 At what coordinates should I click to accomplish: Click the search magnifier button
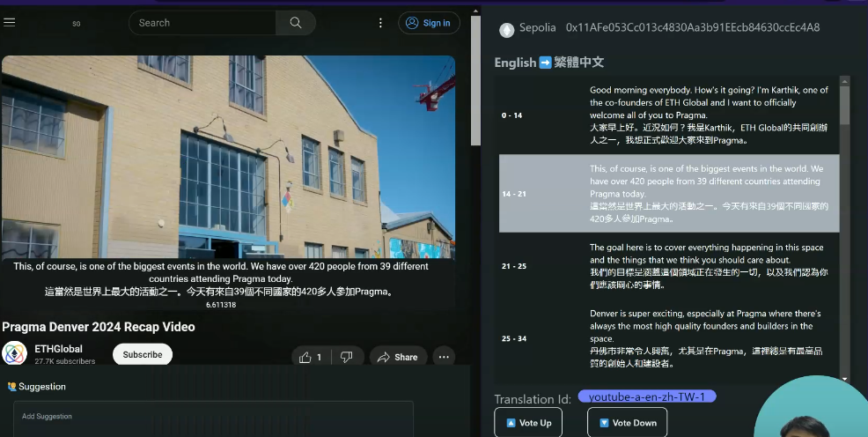tap(296, 23)
